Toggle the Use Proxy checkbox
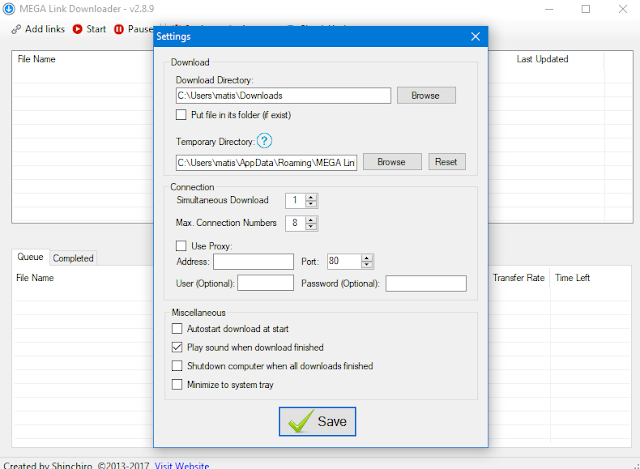The width and height of the screenshot is (640, 469). [x=181, y=246]
